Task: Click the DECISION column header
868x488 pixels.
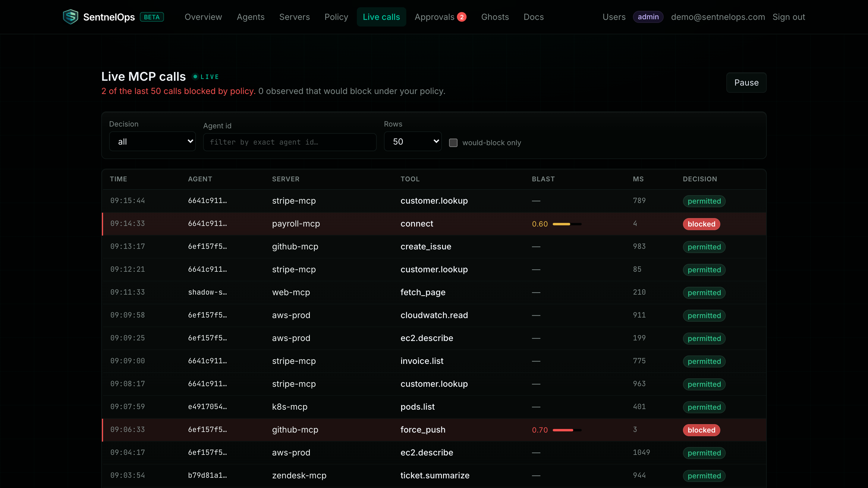Action: pos(700,179)
